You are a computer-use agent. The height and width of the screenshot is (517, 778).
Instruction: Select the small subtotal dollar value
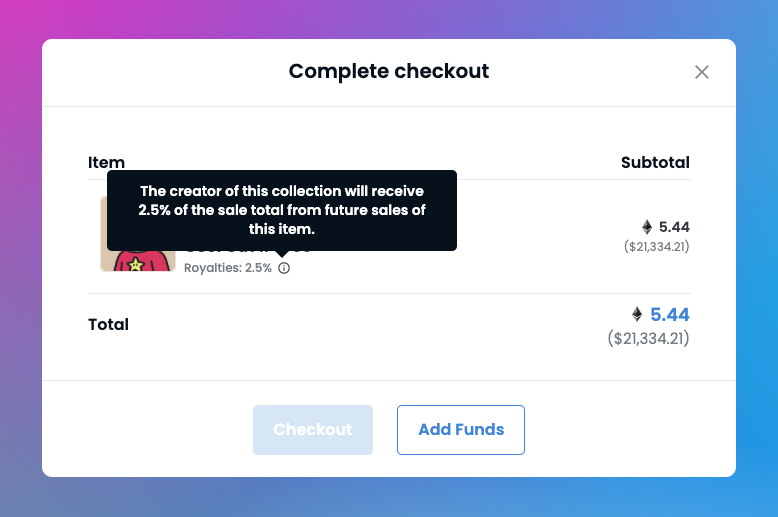pyautogui.click(x=656, y=247)
